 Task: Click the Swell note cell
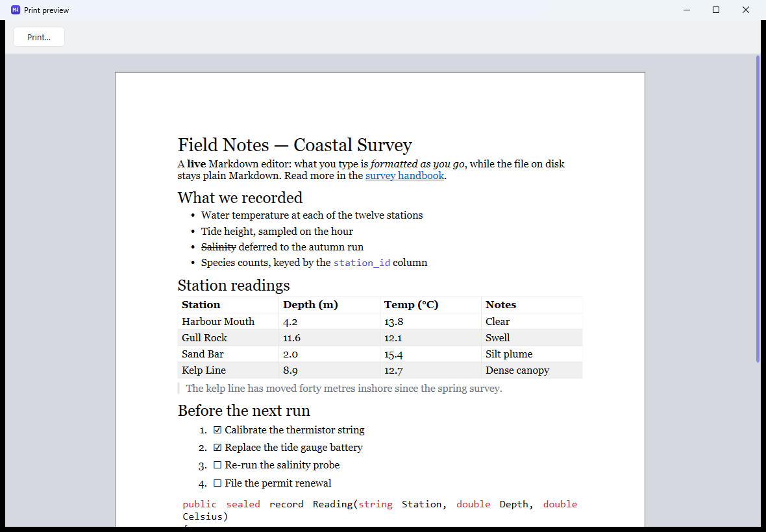pos(532,338)
